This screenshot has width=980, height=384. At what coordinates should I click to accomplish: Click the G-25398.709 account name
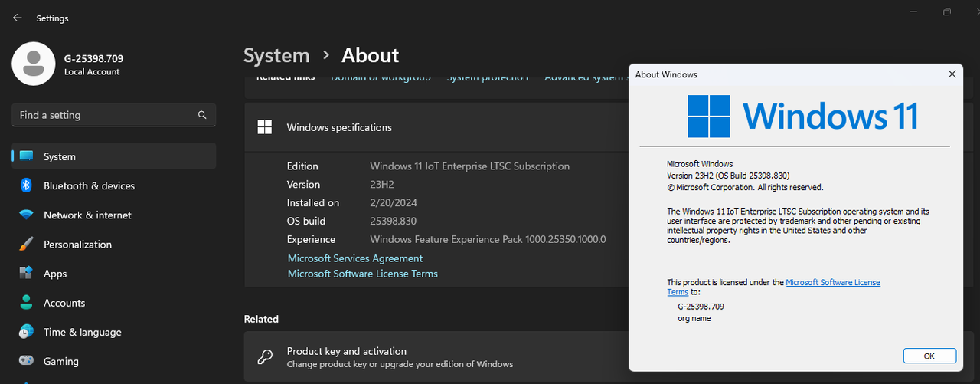click(x=94, y=58)
